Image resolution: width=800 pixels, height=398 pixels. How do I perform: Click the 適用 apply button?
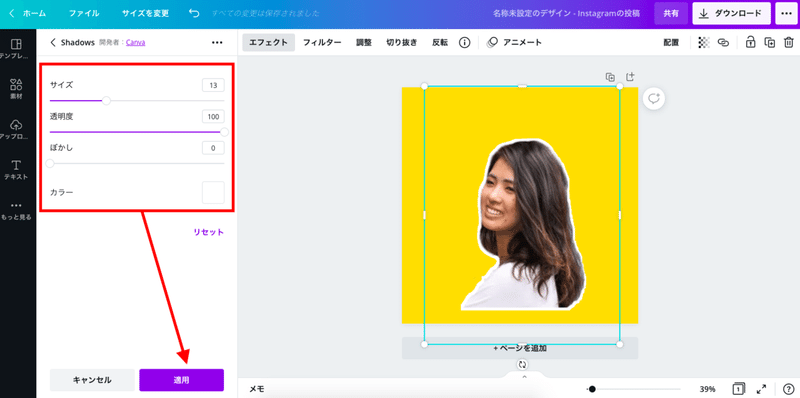[182, 380]
